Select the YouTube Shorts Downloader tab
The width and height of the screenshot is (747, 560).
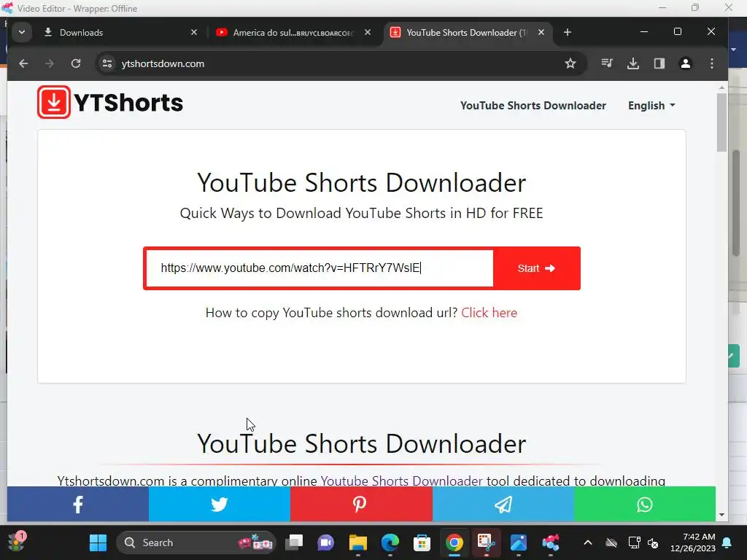468,32
